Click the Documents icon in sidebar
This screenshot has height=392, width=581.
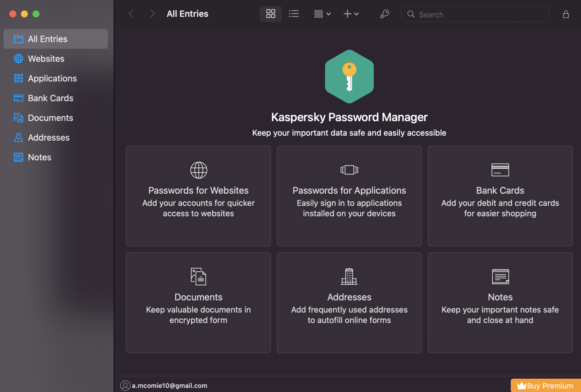pos(19,118)
